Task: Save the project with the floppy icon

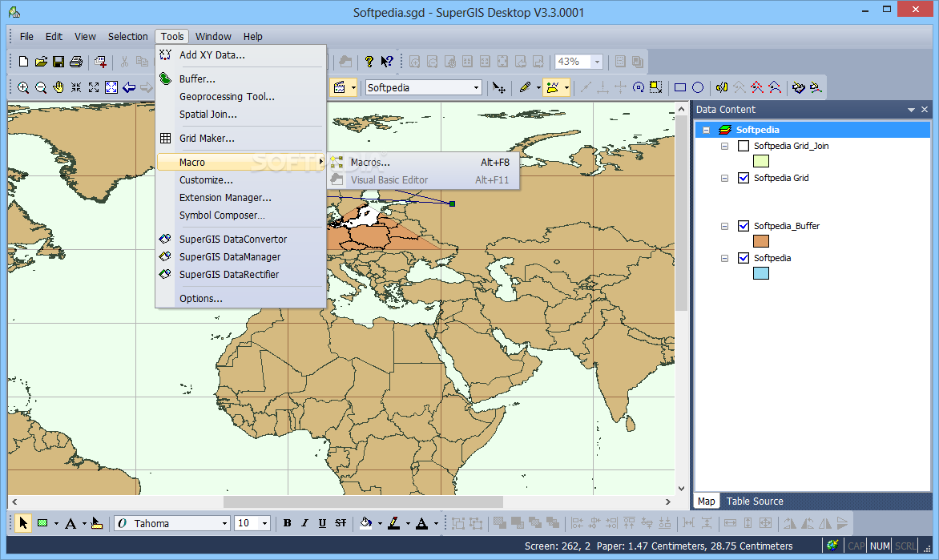Action: click(x=58, y=61)
